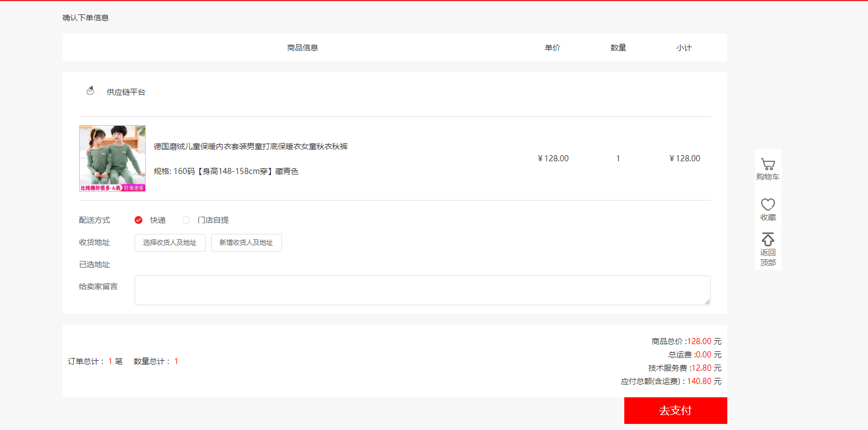Click the 新增收货人及地址 button
Viewport: 868px width, 430px height.
point(246,243)
